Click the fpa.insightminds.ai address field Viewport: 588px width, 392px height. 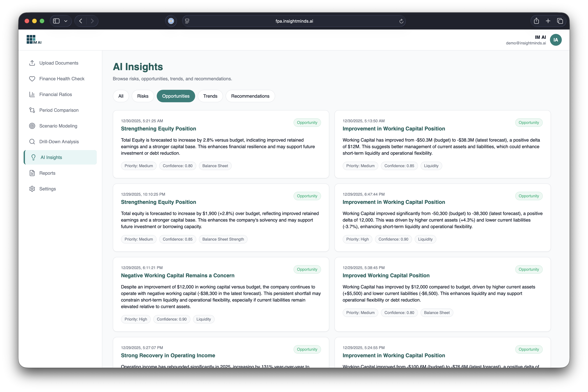(294, 21)
